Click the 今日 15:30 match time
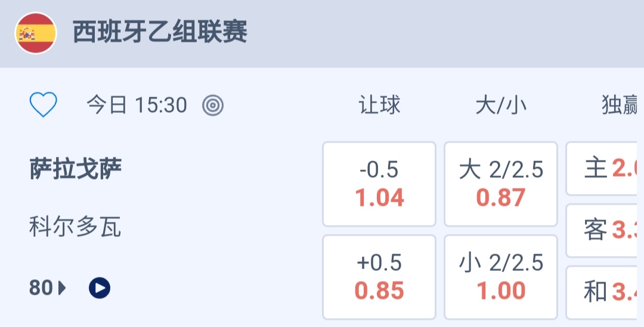Image resolution: width=644 pixels, height=327 pixels. [137, 106]
